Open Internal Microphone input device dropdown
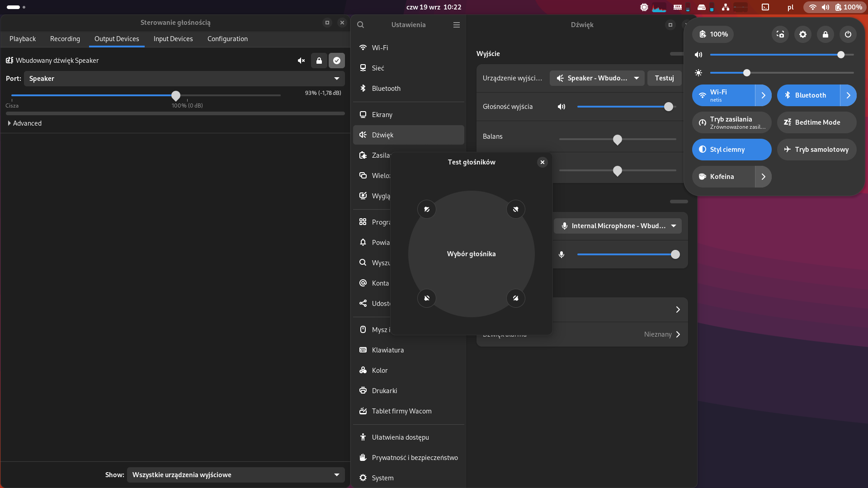The image size is (868, 488). (618, 226)
